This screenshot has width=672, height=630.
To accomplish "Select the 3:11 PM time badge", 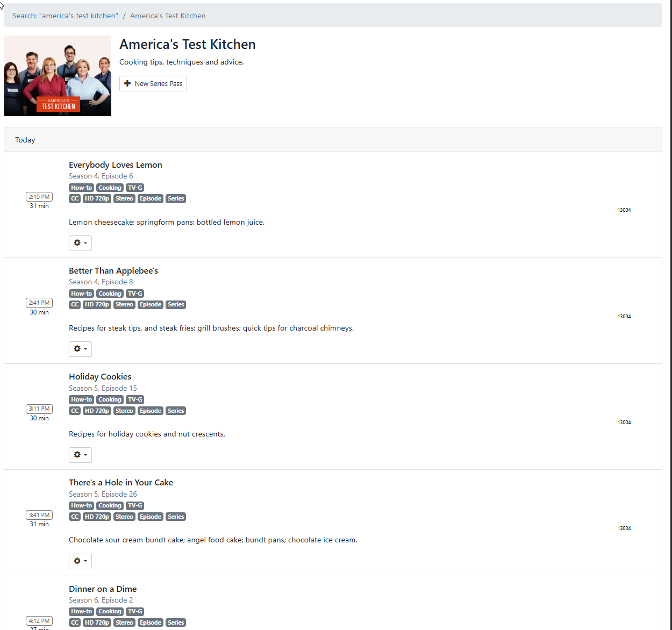I will (x=39, y=409).
